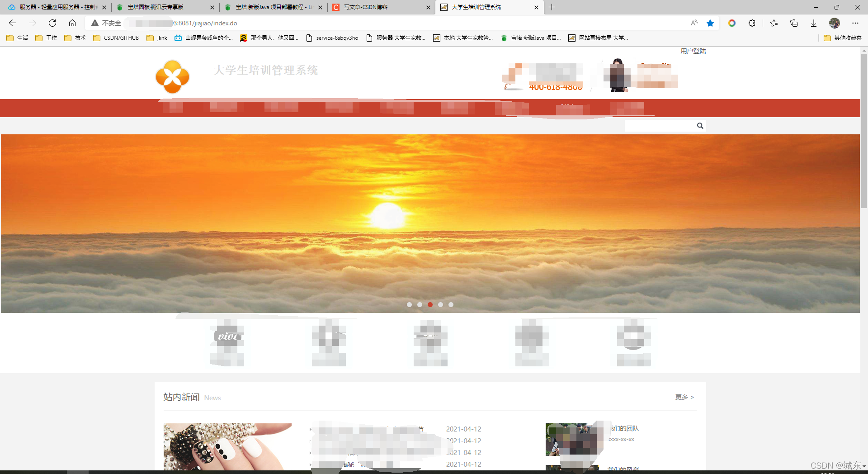The height and width of the screenshot is (474, 868).
Task: Open the colorful circle extension icon
Action: point(732,23)
